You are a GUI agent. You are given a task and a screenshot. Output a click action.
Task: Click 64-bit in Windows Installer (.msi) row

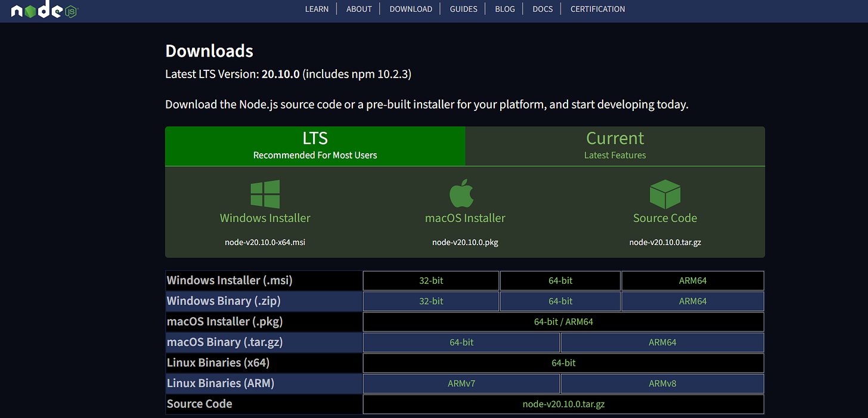pos(560,280)
